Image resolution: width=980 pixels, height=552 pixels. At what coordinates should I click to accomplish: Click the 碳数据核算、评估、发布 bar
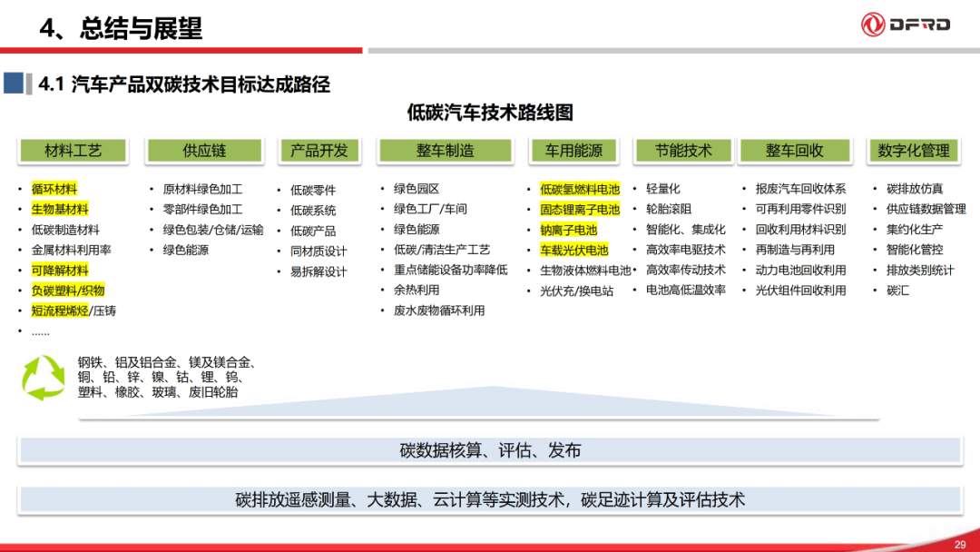click(x=489, y=449)
